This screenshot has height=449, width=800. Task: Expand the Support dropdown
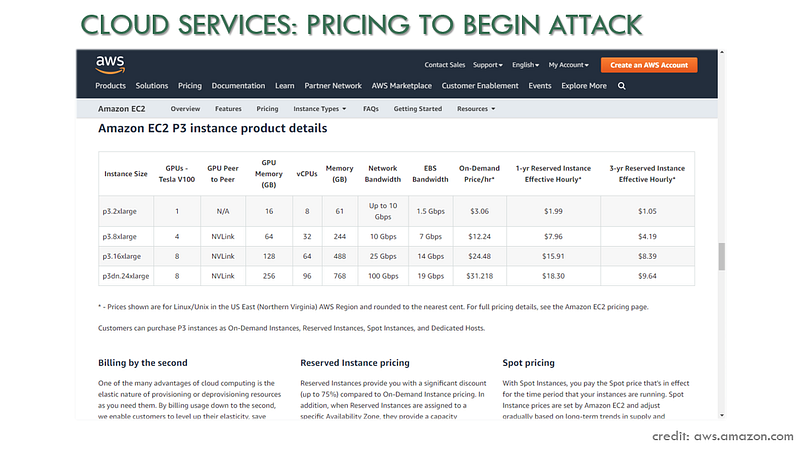coord(488,65)
